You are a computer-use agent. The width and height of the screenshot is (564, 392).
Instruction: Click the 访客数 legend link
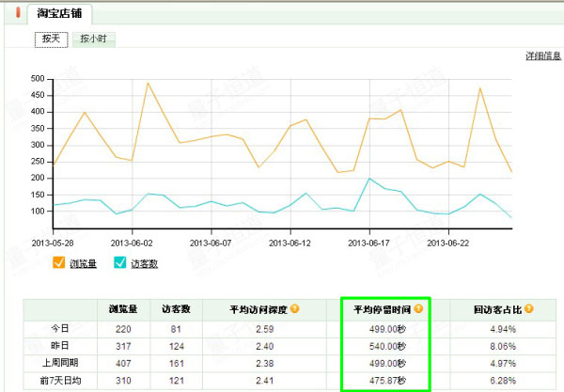pyautogui.click(x=144, y=263)
